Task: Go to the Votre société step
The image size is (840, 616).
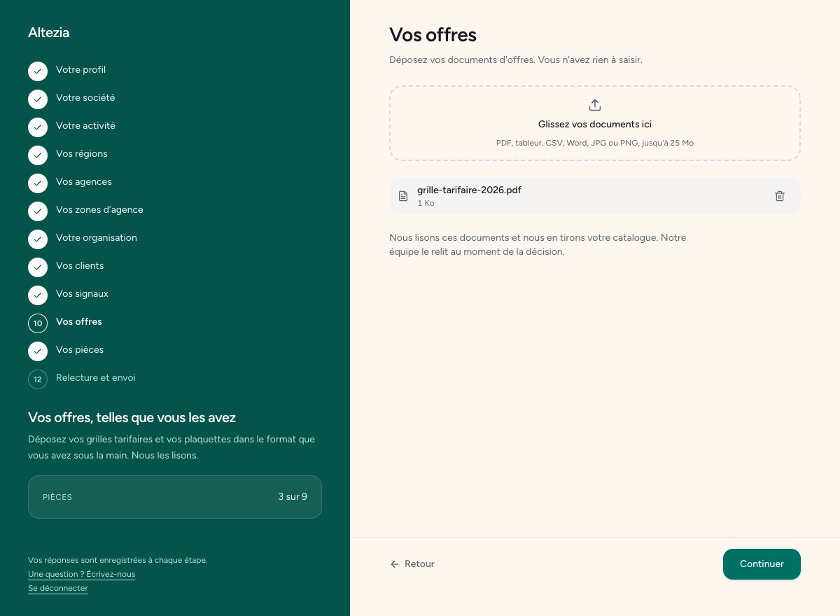Action: tap(85, 98)
